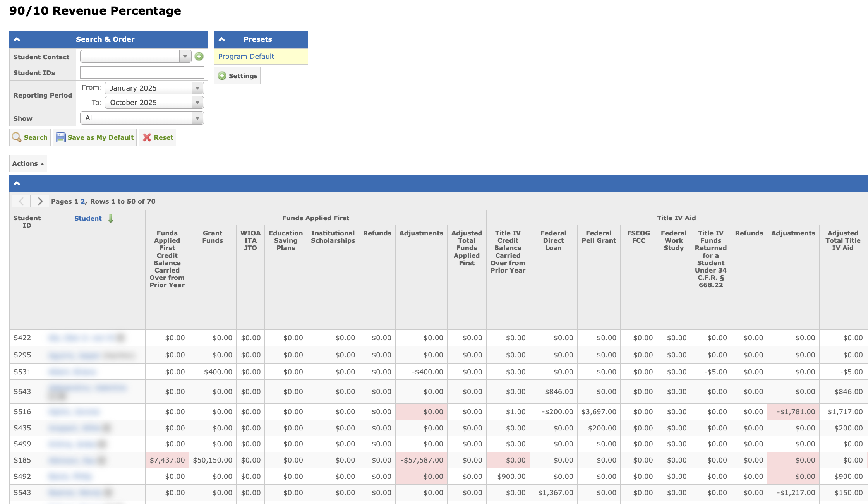
Task: Collapse the Search & Order panel
Action: point(17,39)
